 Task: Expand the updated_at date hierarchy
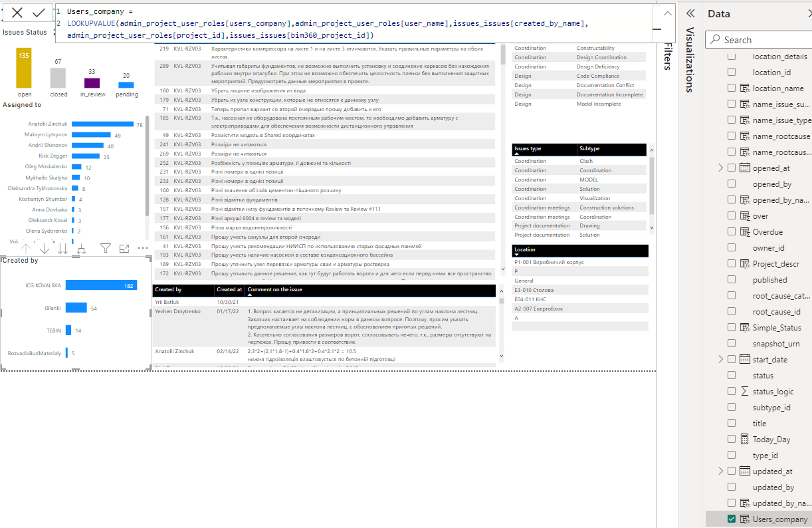(x=720, y=471)
